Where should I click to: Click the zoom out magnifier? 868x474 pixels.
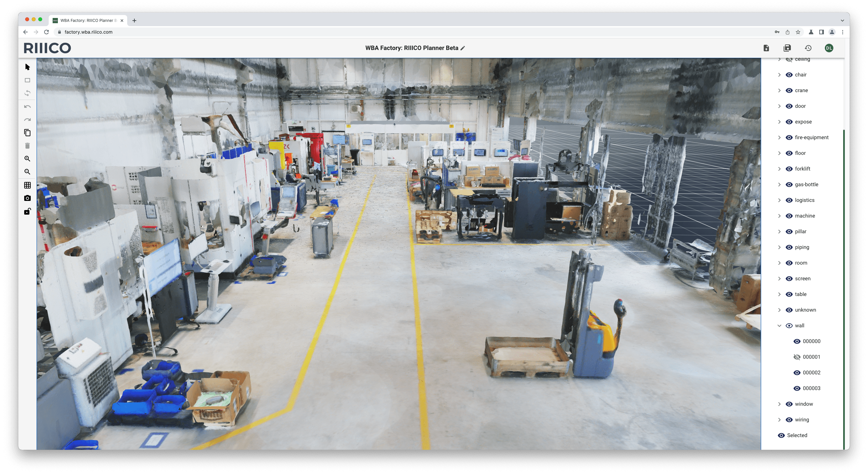(x=27, y=172)
